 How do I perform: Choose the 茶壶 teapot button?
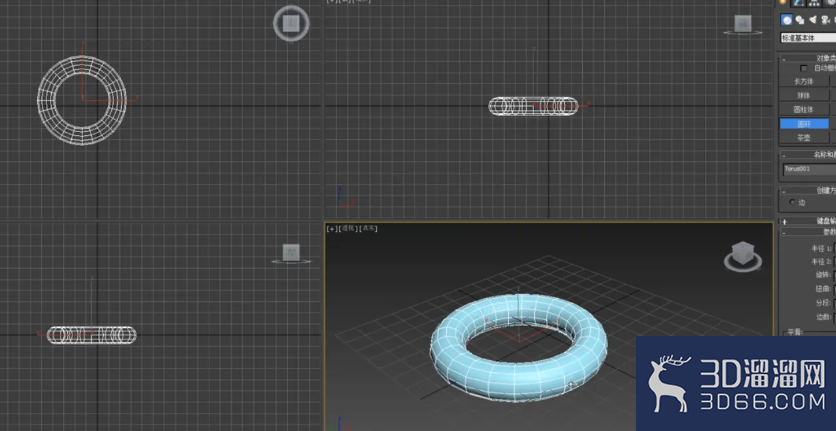point(804,138)
